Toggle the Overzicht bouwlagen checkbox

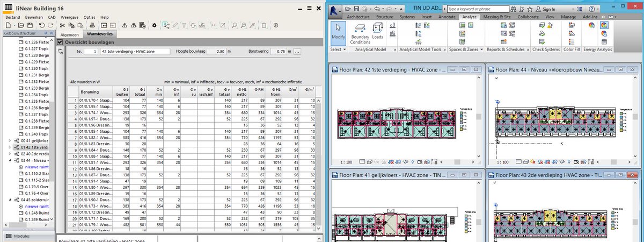pos(60,42)
